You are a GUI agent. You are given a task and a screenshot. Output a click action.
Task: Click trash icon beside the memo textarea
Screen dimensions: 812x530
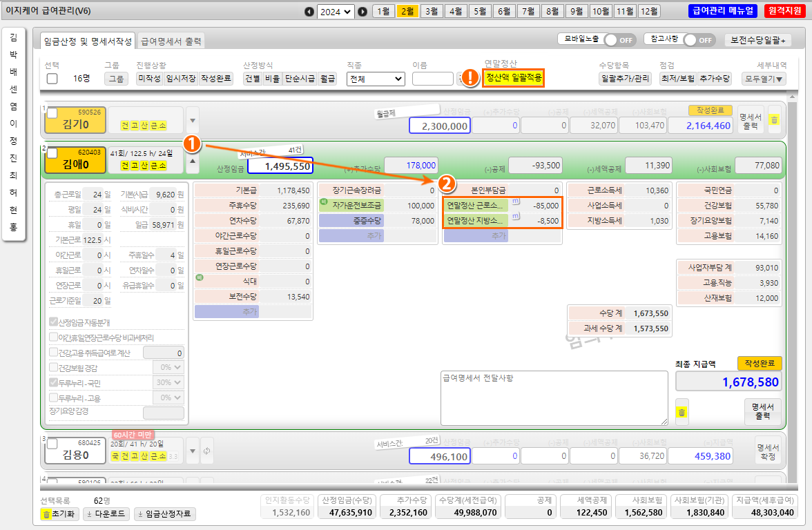pos(681,412)
